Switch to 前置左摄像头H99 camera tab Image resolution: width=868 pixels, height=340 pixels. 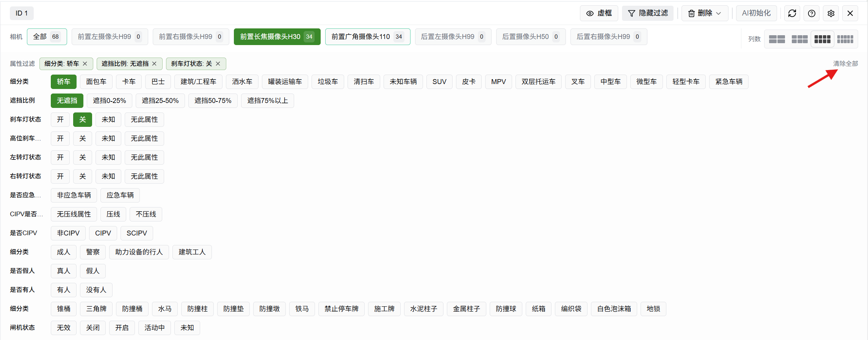click(x=110, y=37)
